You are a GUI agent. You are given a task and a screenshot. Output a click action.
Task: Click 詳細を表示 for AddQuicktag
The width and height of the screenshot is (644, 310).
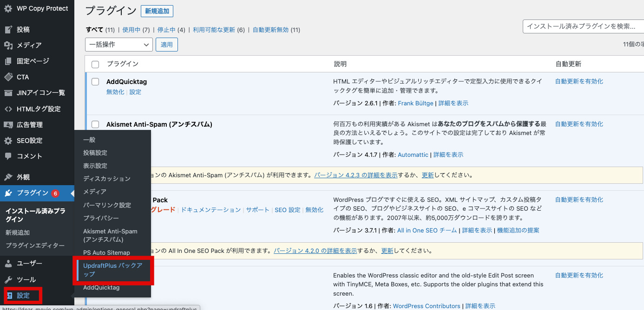pos(453,103)
